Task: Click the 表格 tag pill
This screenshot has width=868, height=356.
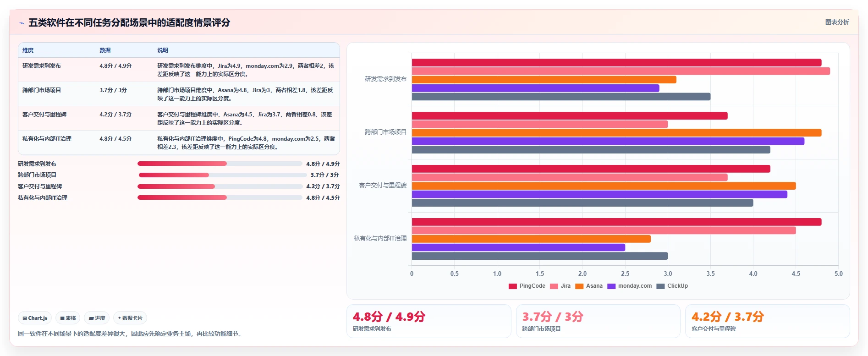Action: coord(68,318)
